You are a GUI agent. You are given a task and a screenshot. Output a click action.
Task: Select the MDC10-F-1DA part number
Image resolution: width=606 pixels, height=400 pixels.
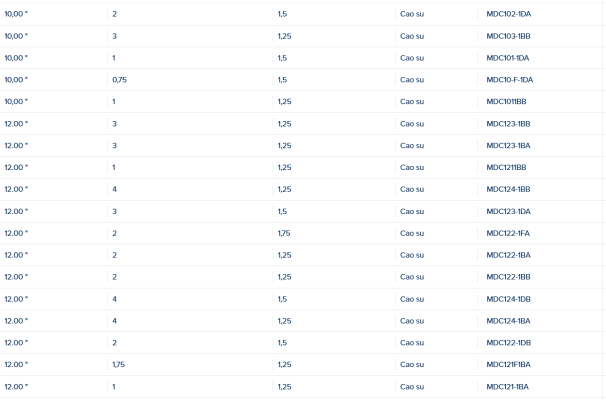(x=509, y=80)
